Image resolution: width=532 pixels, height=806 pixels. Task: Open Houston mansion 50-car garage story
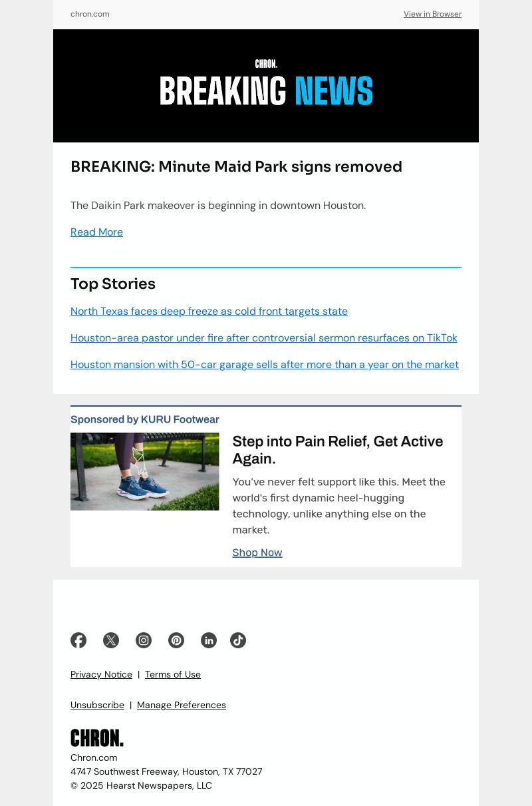(265, 365)
